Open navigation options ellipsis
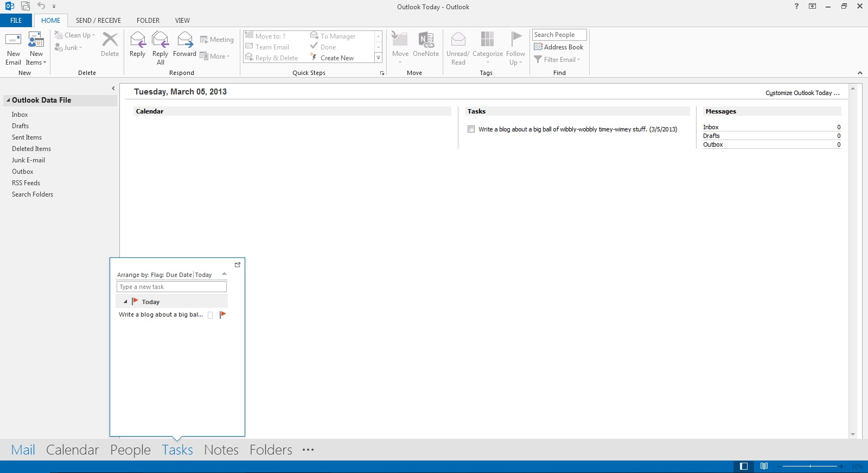 pyautogui.click(x=308, y=450)
